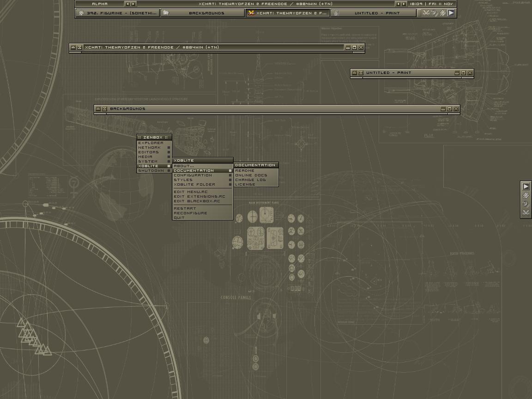Choose Edit blackbox.rc in xoblite menu
Image resolution: width=532 pixels, height=399 pixels.
(x=203, y=201)
